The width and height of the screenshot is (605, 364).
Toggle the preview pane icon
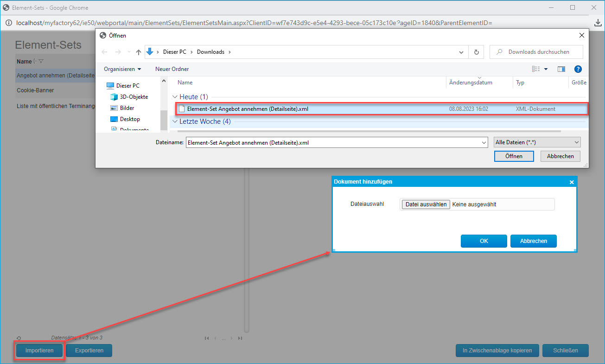click(561, 69)
